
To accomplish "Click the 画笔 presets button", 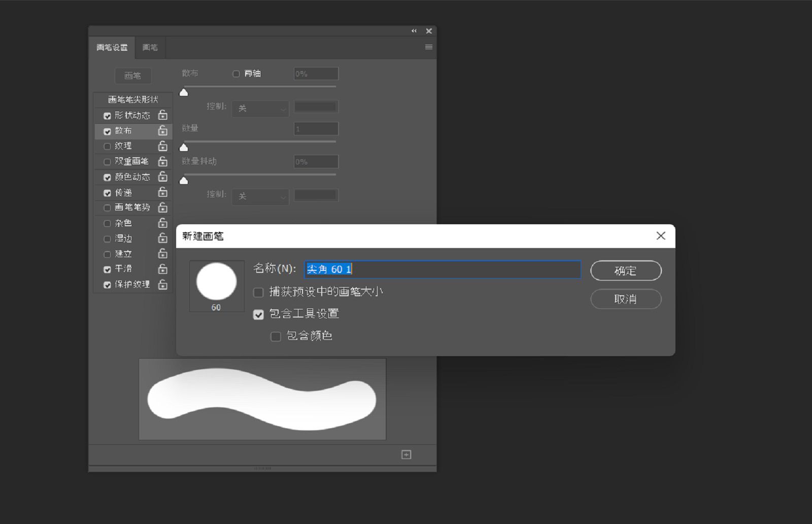I will [132, 76].
